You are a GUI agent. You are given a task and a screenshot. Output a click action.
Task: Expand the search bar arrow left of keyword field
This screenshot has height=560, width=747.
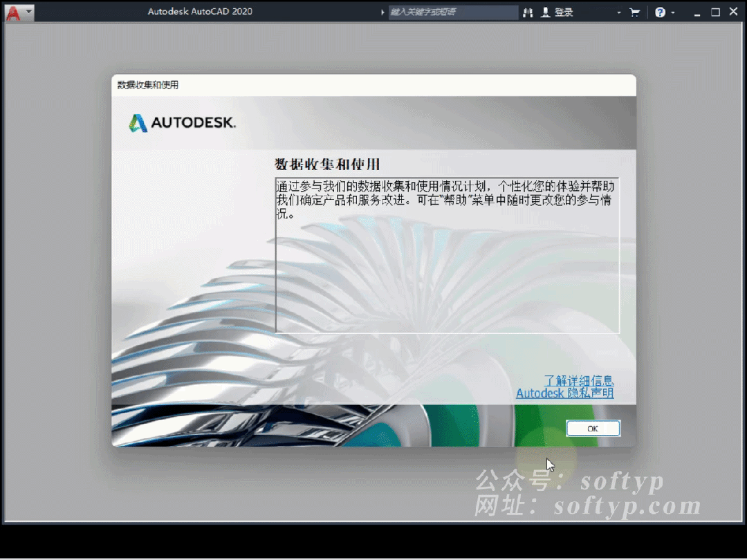coord(382,12)
